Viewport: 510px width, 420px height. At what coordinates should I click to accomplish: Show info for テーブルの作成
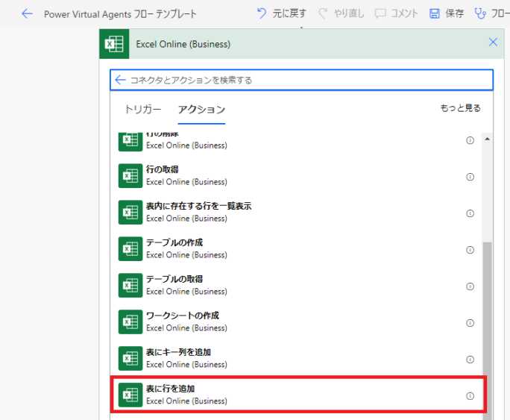coord(470,249)
